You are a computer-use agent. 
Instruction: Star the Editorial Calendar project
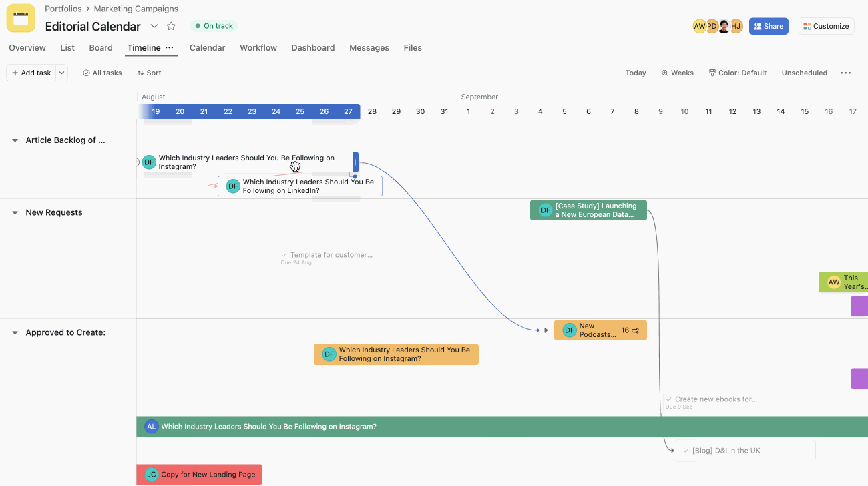coord(171,26)
